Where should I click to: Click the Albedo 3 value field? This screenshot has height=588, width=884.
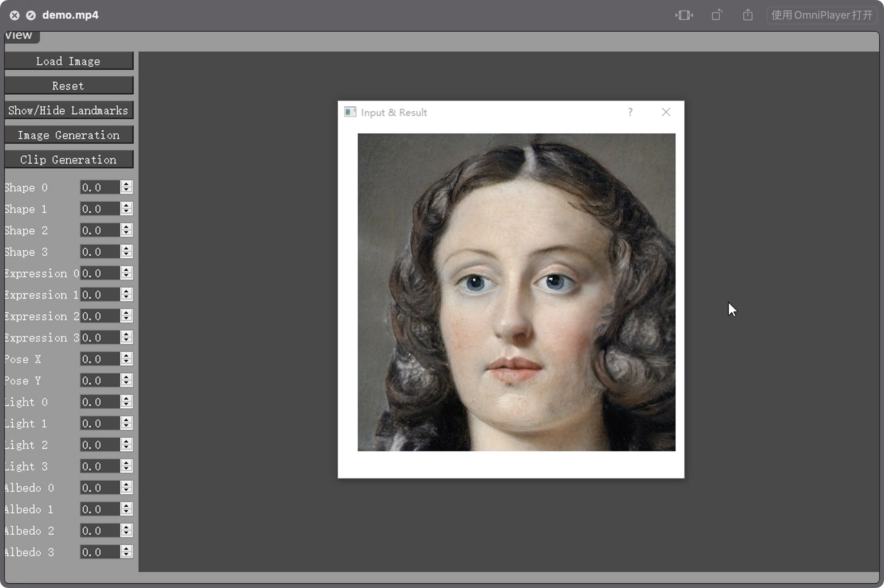(99, 552)
